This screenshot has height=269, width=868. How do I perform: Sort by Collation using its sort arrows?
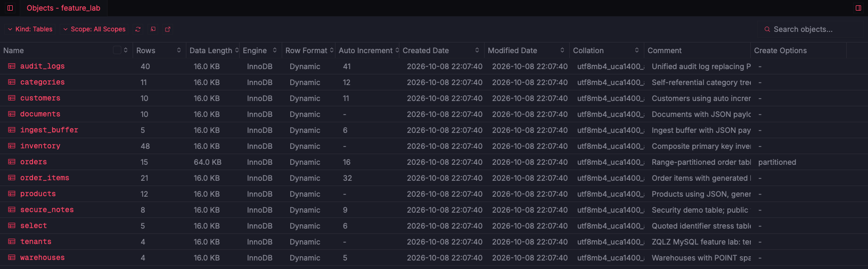point(637,50)
